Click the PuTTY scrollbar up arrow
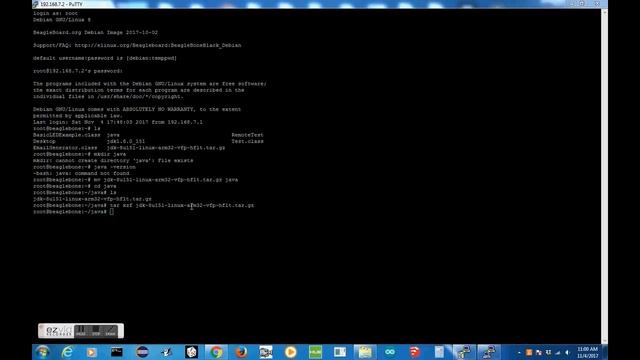This screenshot has width=640, height=360. [604, 12]
